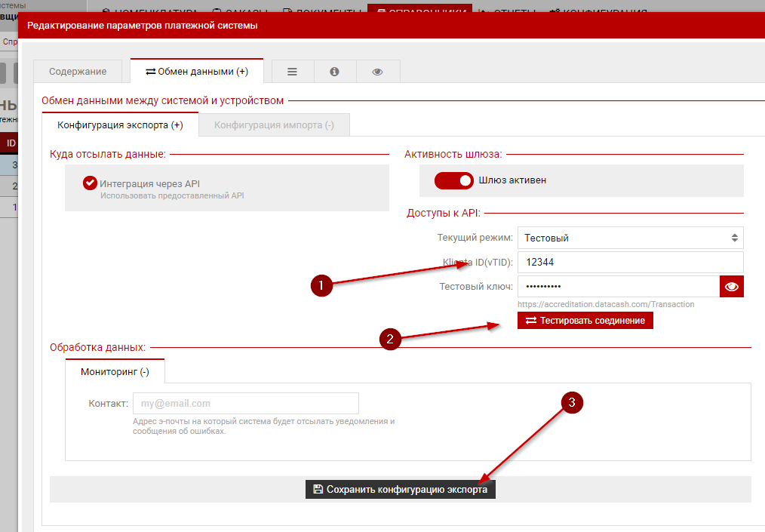The image size is (765, 532).
Task: Click the Klienta ID(vTID) input field
Action: point(630,263)
